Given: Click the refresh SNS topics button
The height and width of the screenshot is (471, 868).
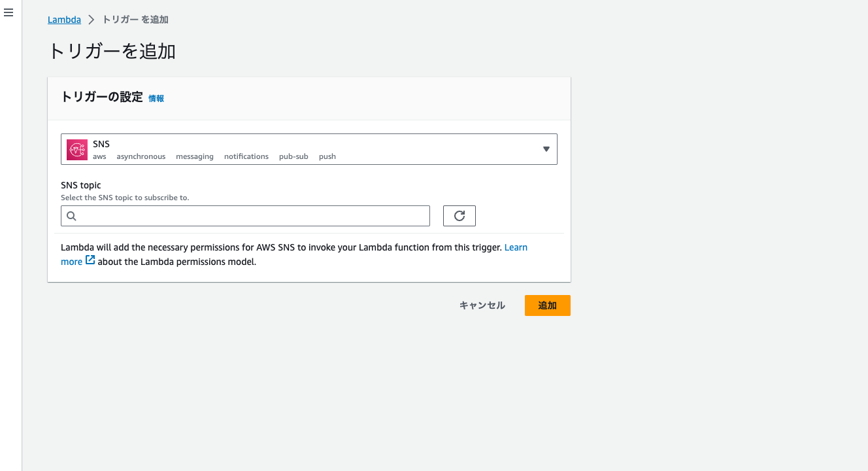Looking at the screenshot, I should (459, 216).
